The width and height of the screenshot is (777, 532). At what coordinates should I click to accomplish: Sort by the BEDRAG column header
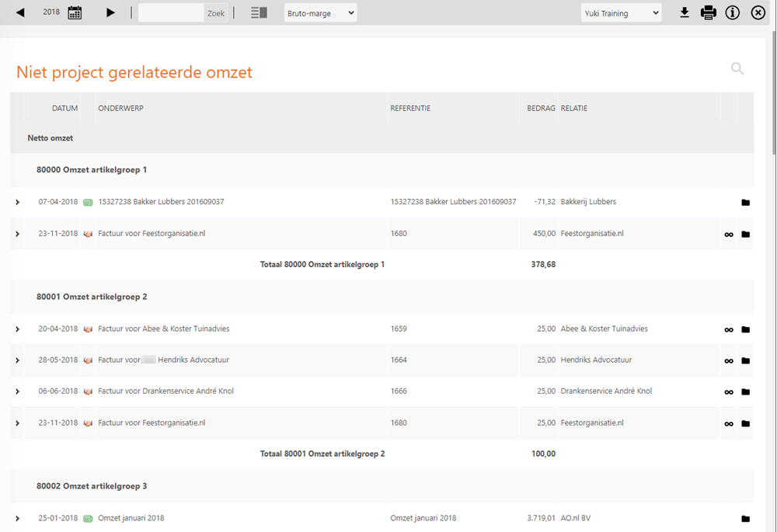tap(541, 108)
